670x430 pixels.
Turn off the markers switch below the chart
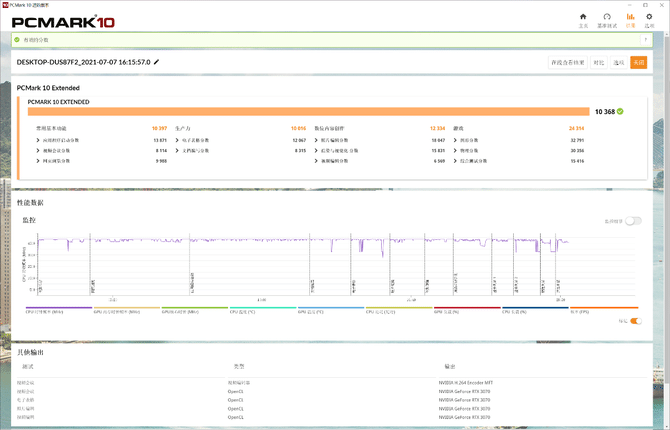coord(636,321)
